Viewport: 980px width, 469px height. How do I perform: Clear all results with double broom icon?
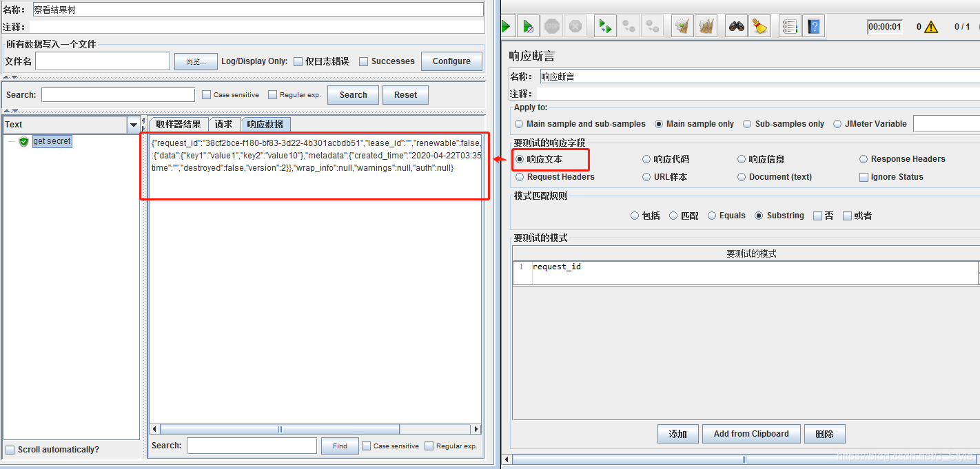[x=706, y=27]
